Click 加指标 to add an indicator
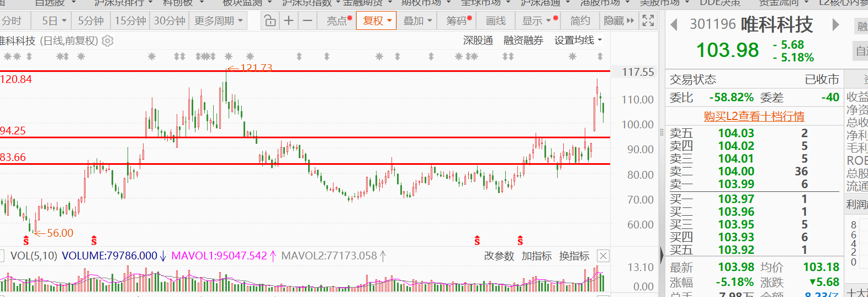This screenshot has height=297, width=868. coord(536,256)
